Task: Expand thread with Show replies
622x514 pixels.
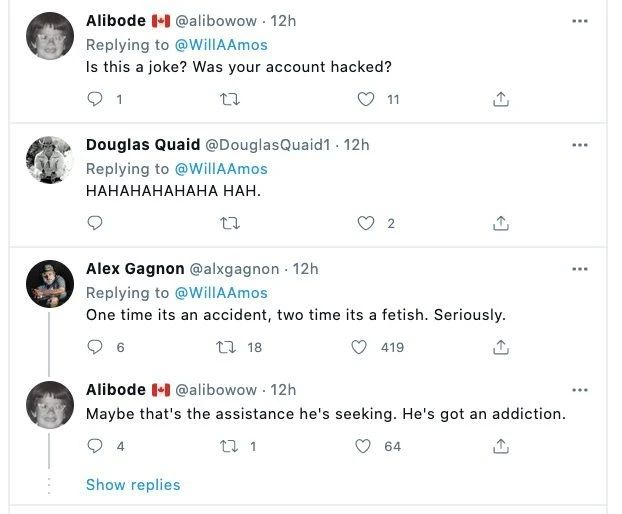Action: pyautogui.click(x=133, y=485)
